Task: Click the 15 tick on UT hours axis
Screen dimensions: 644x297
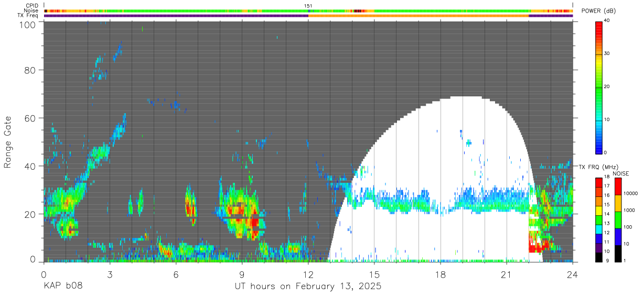Action: (374, 274)
